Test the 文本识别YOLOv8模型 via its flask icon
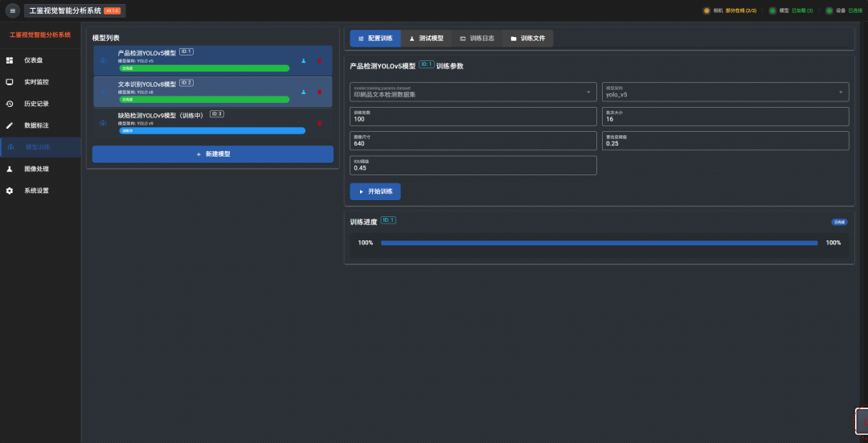 click(303, 92)
